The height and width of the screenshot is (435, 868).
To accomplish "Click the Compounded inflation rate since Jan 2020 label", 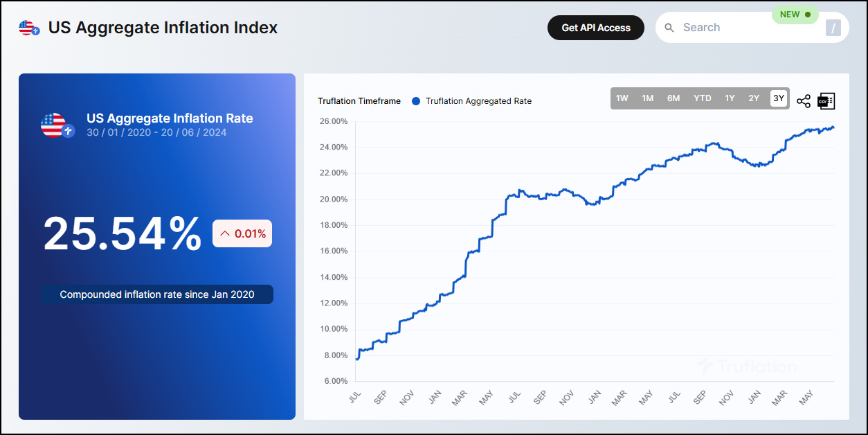I will point(157,294).
